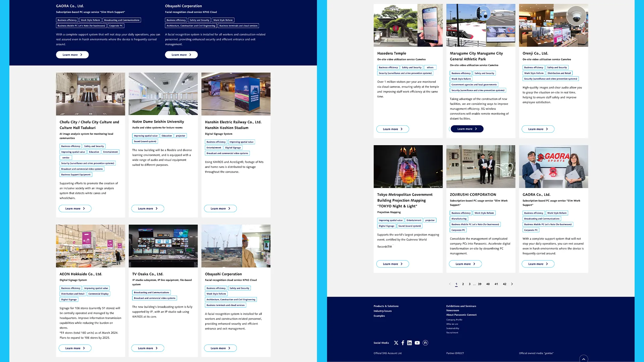Jump to page 40 in pagination
Viewport: 644px width, 362px height.
[488, 284]
